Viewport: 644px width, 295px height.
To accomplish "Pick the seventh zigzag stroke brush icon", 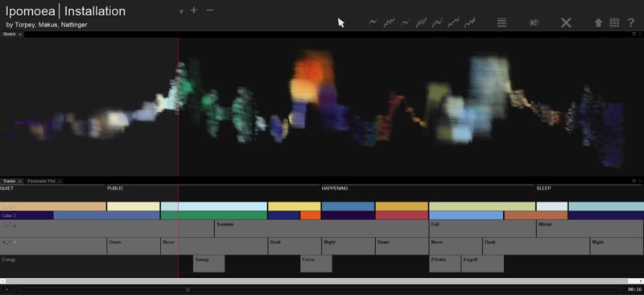I will [x=470, y=23].
